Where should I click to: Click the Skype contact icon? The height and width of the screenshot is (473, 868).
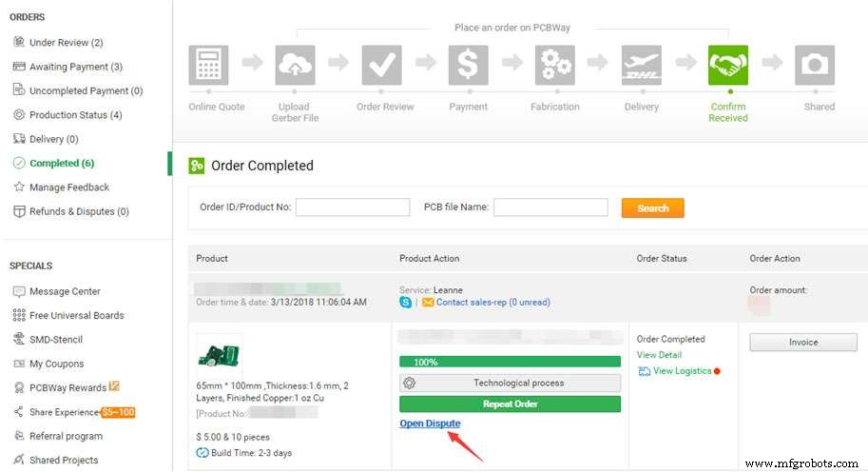[x=405, y=303]
